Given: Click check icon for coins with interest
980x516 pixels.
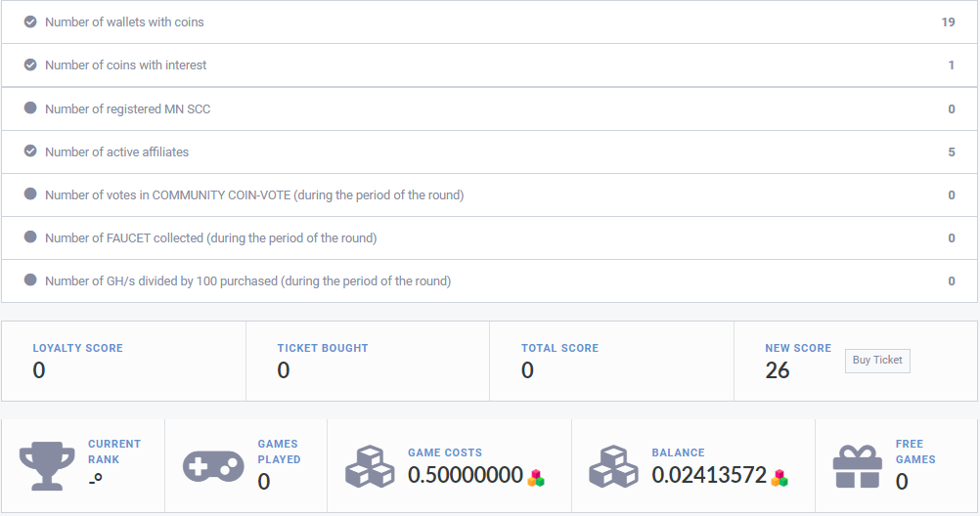Looking at the screenshot, I should (x=30, y=64).
